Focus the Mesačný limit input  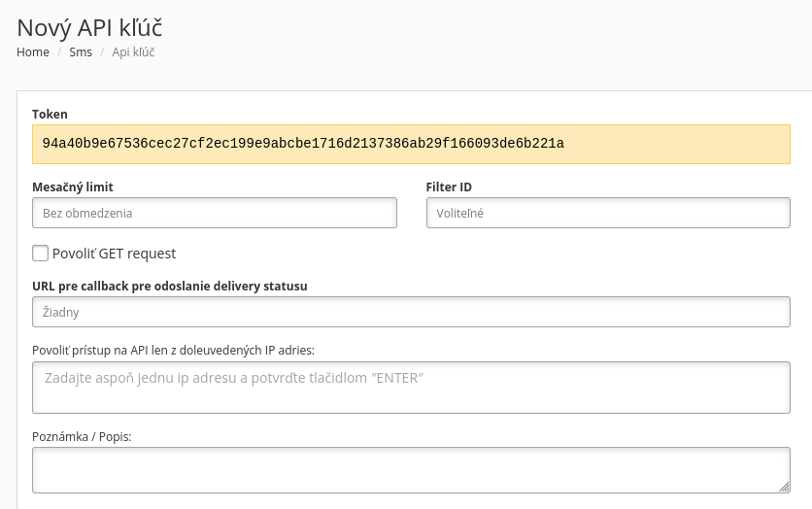[x=215, y=213]
